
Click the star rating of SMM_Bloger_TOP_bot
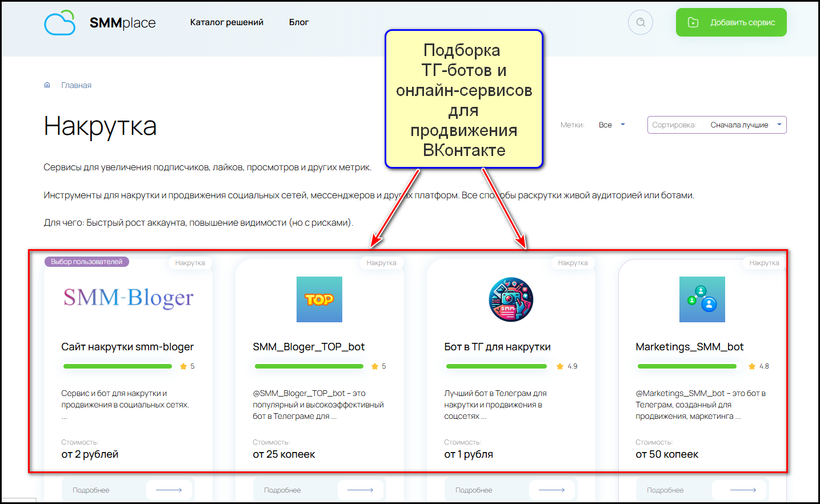click(375, 366)
